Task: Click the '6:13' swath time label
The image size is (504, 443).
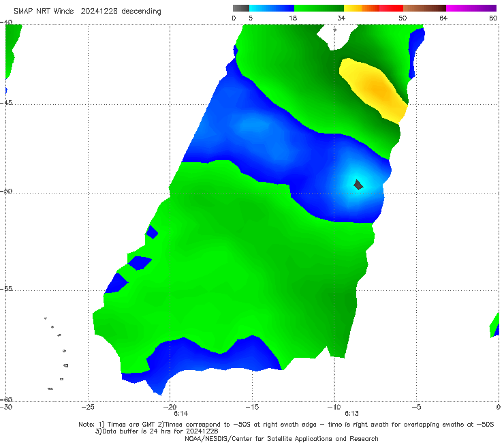Action: (x=351, y=414)
